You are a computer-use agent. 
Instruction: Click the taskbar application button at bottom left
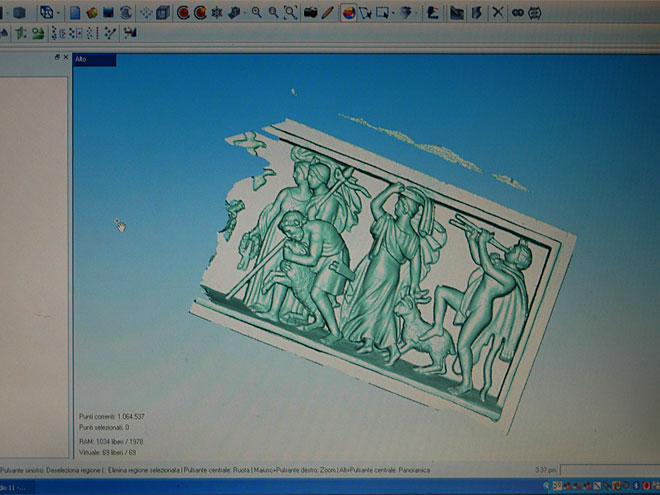tap(17, 487)
